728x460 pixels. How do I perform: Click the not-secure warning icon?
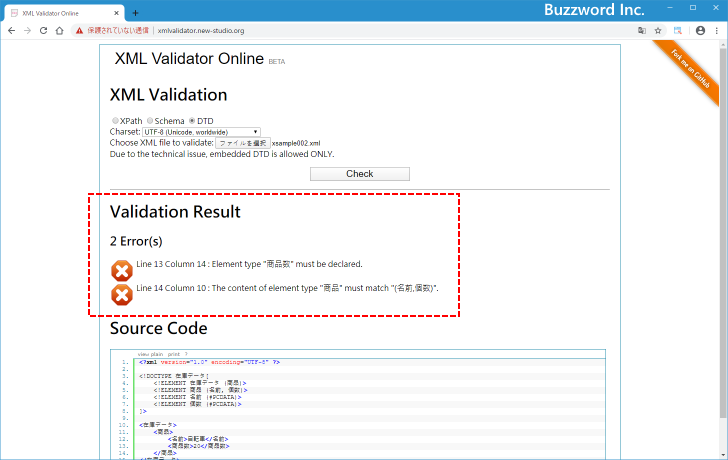point(80,31)
